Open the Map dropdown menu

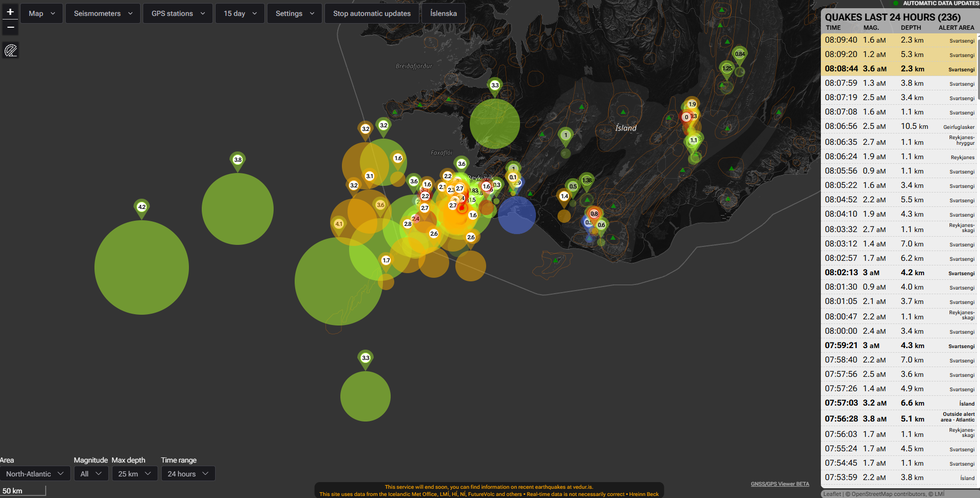click(x=42, y=13)
